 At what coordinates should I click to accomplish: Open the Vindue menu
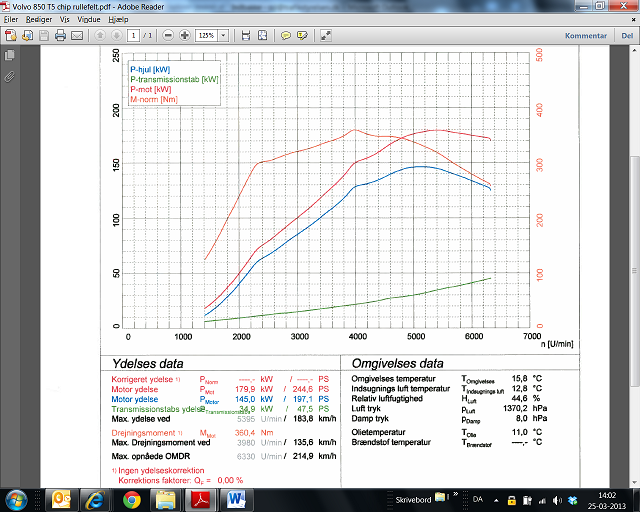pyautogui.click(x=89, y=20)
